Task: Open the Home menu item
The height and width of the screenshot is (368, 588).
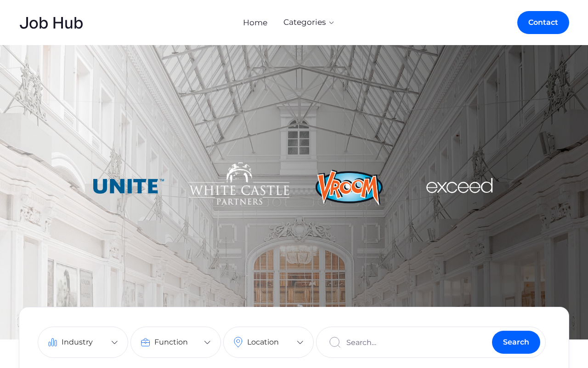Action: click(255, 23)
